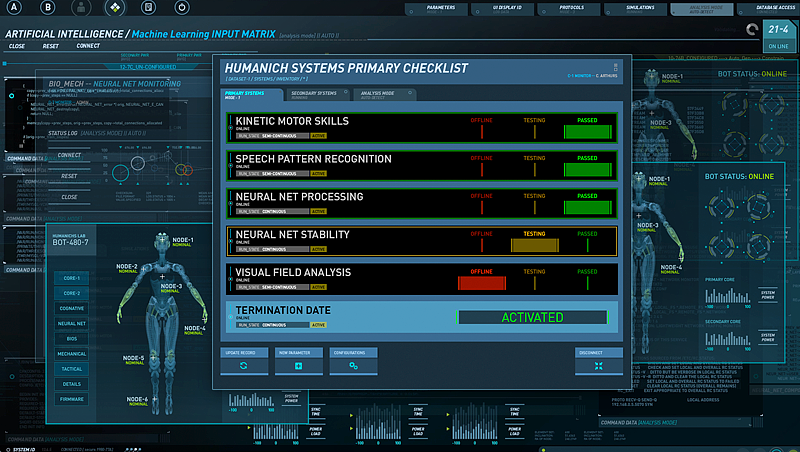Set Kinetic Motor Skills to OFFLINE

(482, 128)
